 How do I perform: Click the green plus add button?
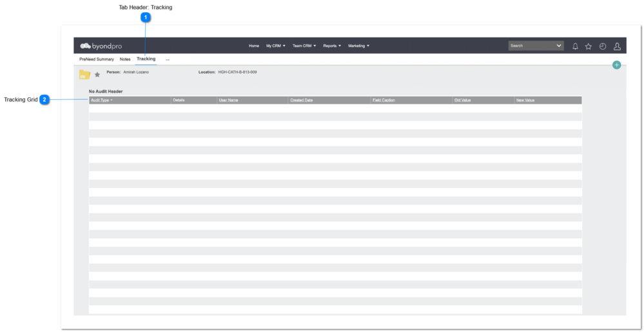pos(616,65)
